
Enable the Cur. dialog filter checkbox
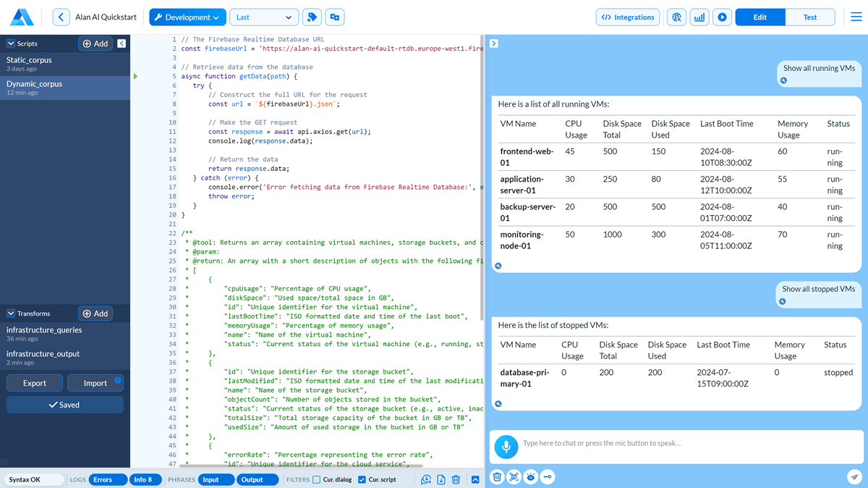point(317,479)
